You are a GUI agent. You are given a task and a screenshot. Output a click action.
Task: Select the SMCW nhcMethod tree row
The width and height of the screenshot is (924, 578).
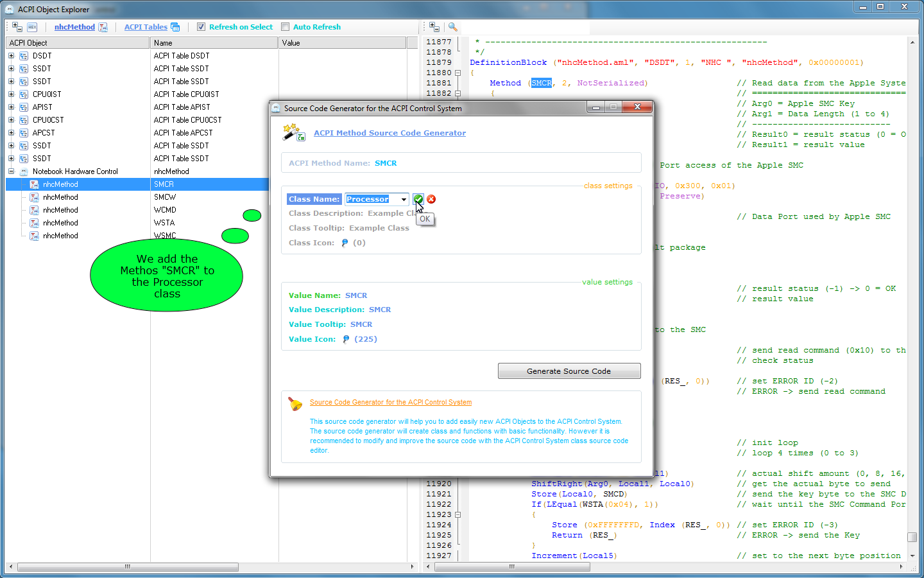click(x=60, y=197)
